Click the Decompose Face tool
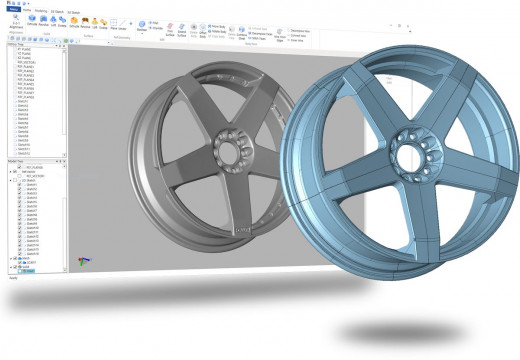 point(260,34)
